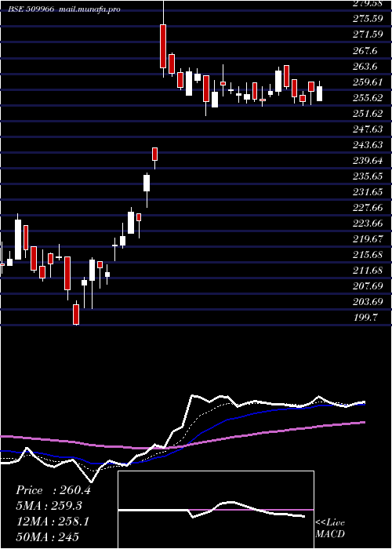
Task: Pick the 255.62 axis value
Action: click(x=368, y=97)
